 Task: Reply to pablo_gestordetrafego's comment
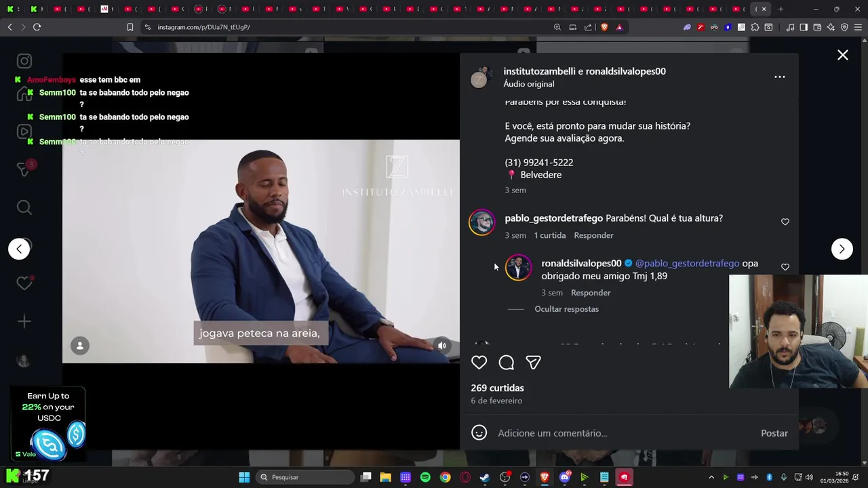click(x=593, y=235)
